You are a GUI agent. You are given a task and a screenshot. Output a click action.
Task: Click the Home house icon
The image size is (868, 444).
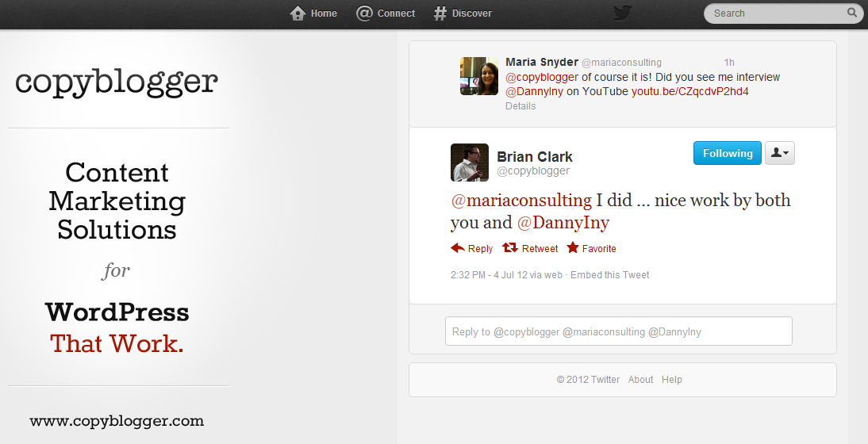[298, 13]
